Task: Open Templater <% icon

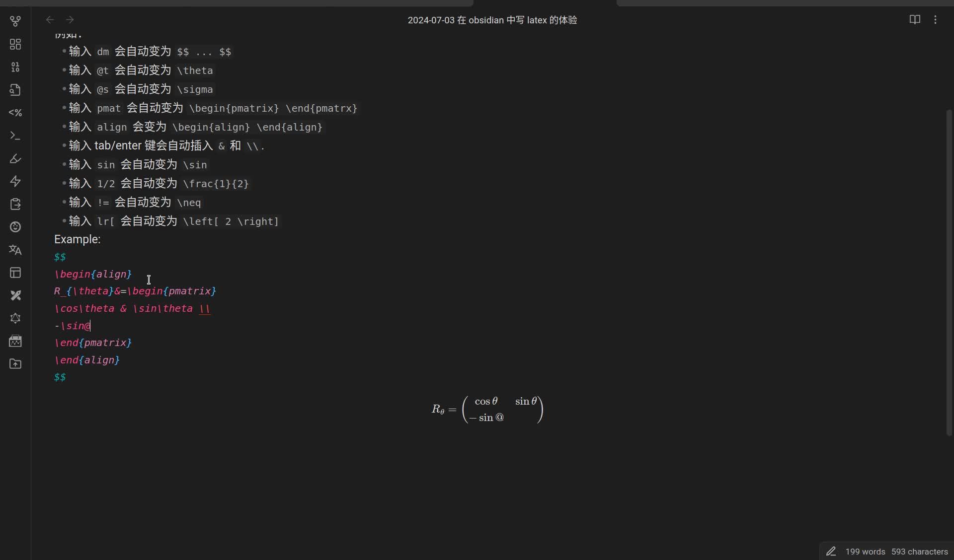Action: (x=15, y=113)
